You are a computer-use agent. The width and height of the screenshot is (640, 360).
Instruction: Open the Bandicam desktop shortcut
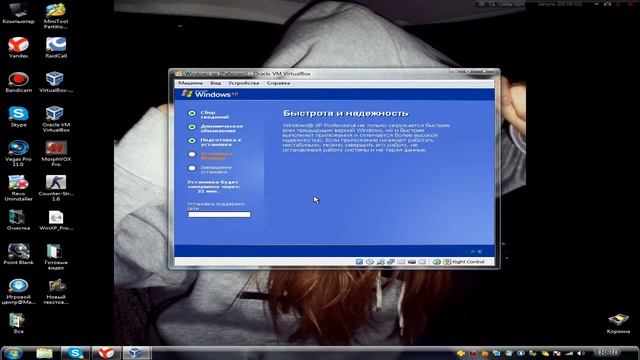coord(18,82)
